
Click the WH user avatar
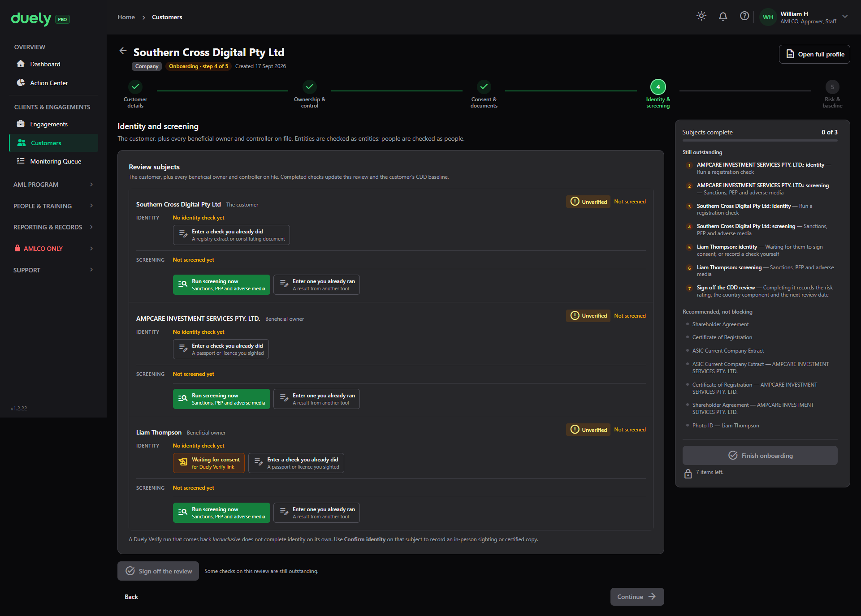point(768,17)
